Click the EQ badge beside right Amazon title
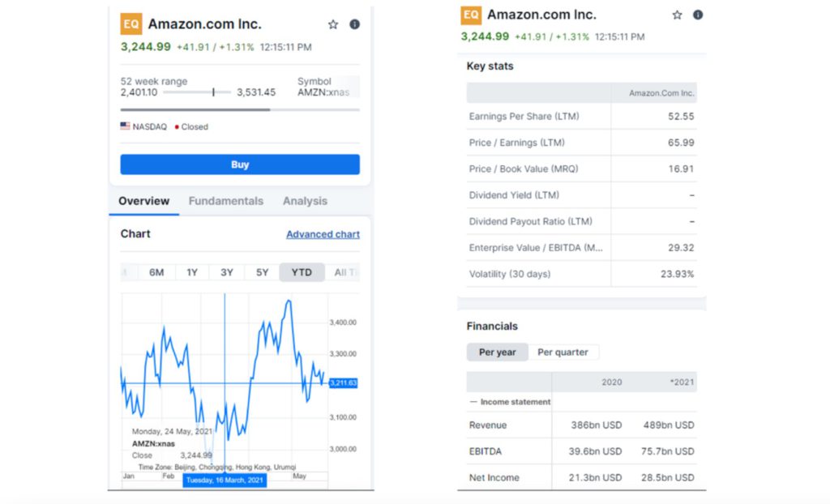 pyautogui.click(x=471, y=15)
